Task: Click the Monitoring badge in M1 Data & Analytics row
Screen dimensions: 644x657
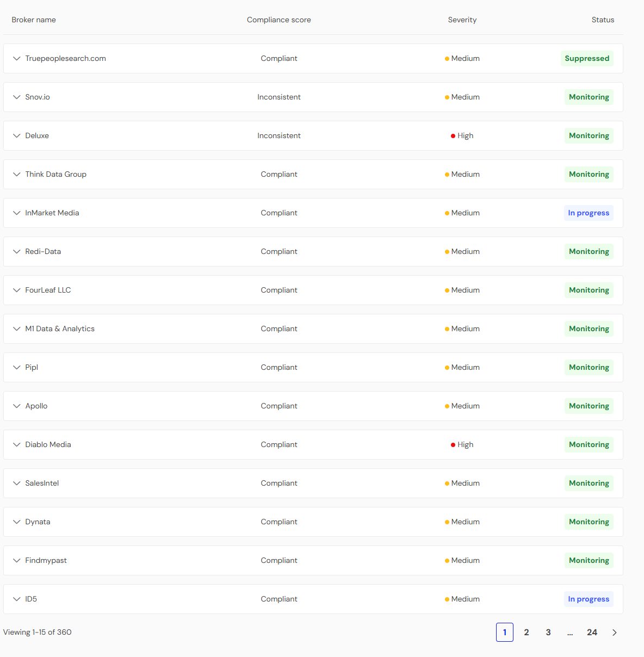Action: pyautogui.click(x=589, y=328)
